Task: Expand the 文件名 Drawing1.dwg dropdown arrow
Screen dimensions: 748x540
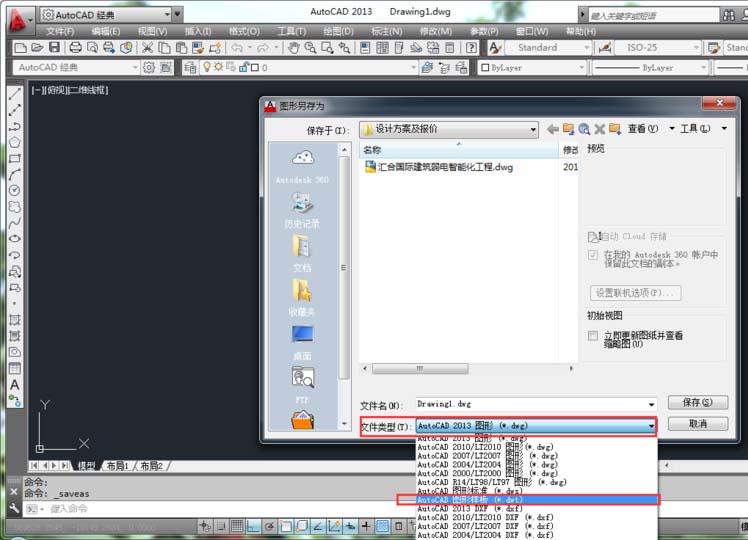Action: (651, 405)
